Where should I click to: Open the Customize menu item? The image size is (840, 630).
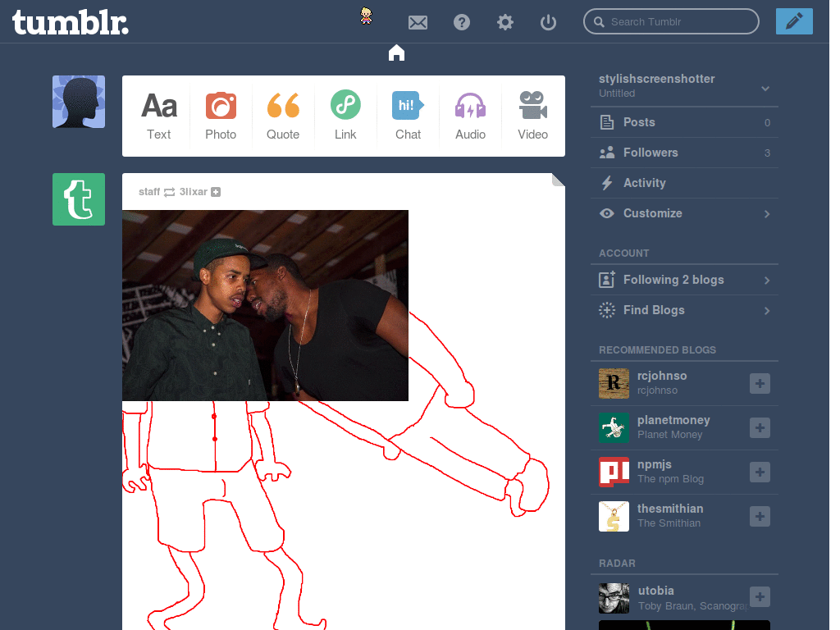(684, 213)
